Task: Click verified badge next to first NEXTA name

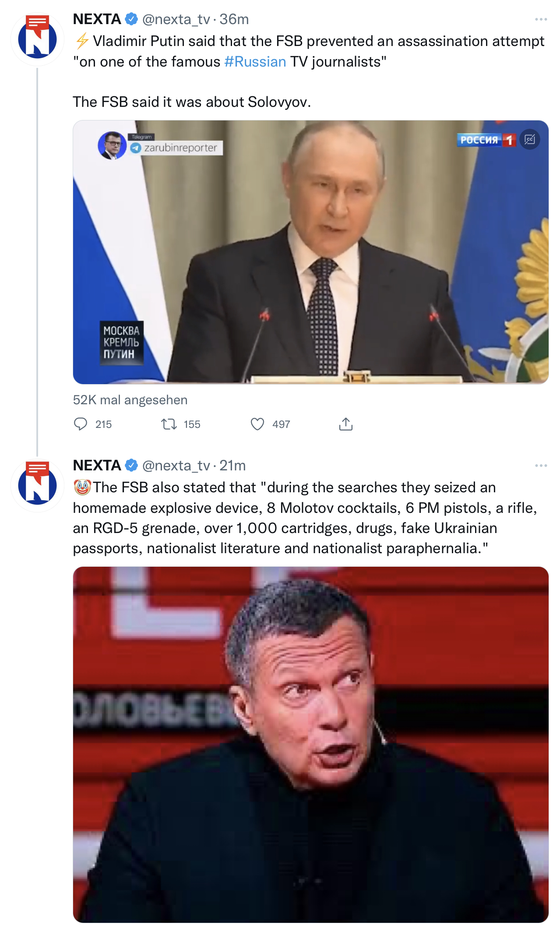Action: coord(131,19)
